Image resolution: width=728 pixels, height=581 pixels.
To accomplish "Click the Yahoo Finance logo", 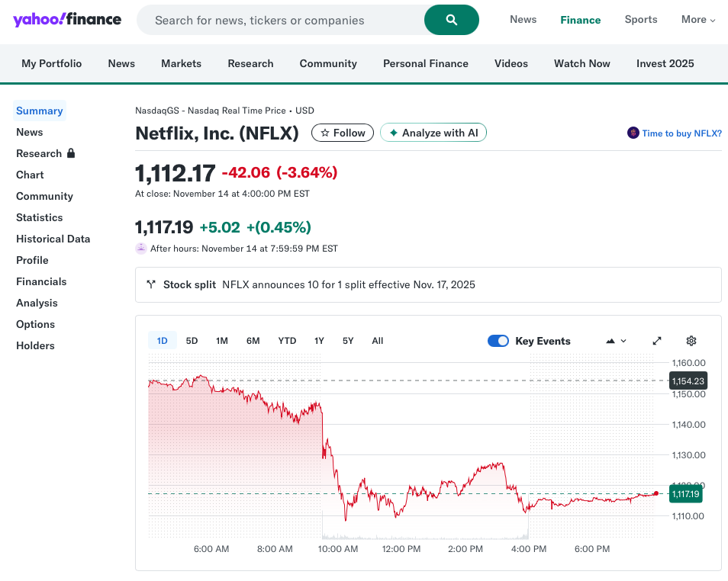I will (x=67, y=19).
